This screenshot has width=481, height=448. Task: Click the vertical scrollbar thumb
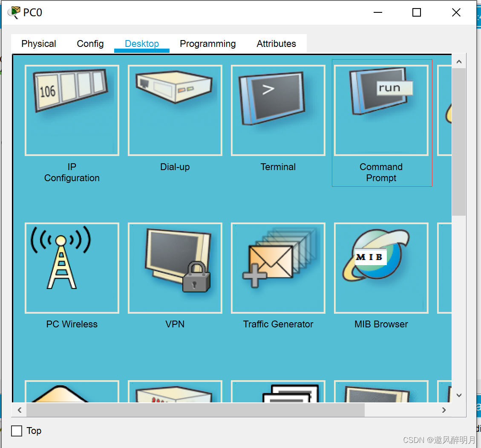(459, 141)
